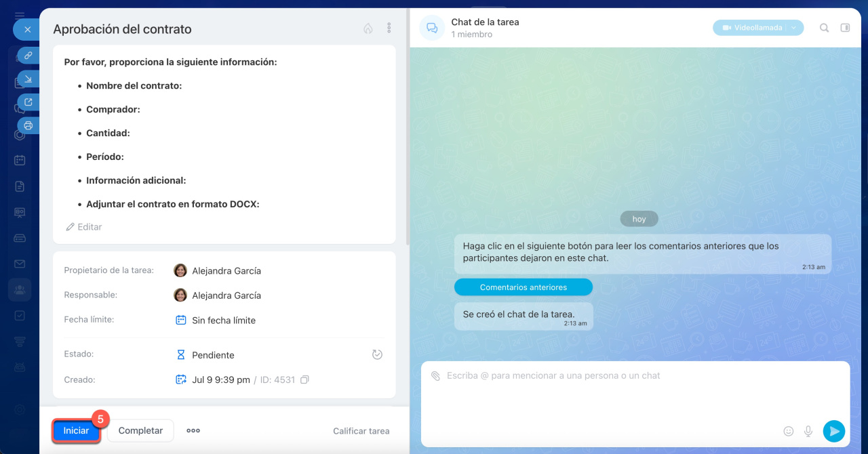The image size is (868, 454).
Task: Click Calificar tarea link
Action: 361,431
